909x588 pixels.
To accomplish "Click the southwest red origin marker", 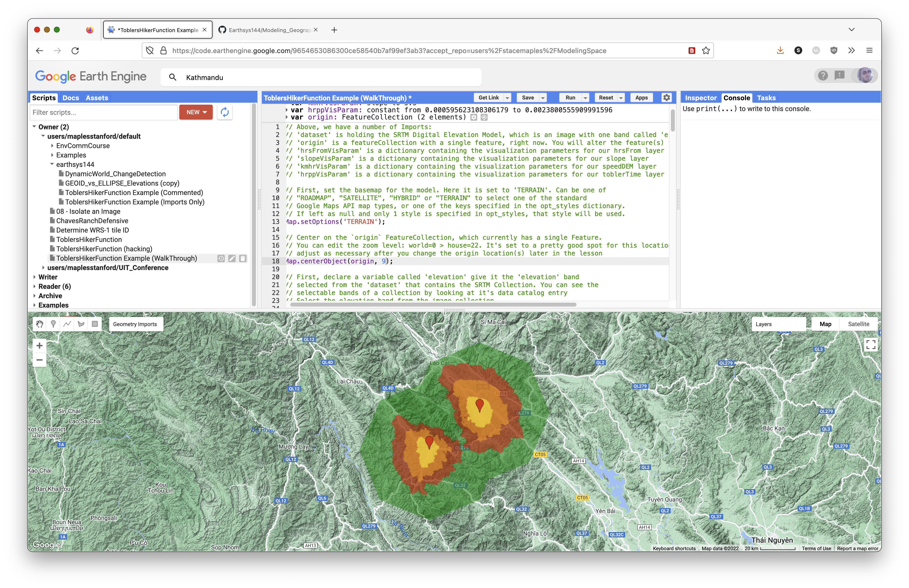I will (x=429, y=443).
